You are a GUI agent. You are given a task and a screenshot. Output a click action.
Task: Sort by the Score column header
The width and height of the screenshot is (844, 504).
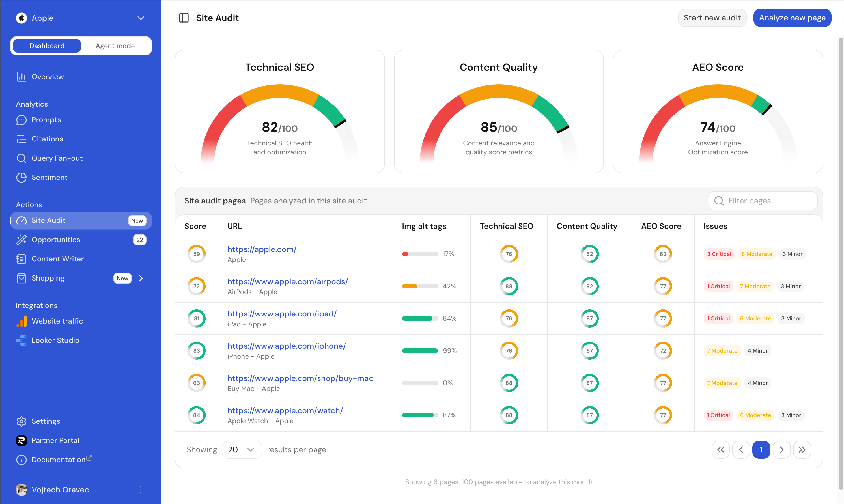(x=195, y=226)
